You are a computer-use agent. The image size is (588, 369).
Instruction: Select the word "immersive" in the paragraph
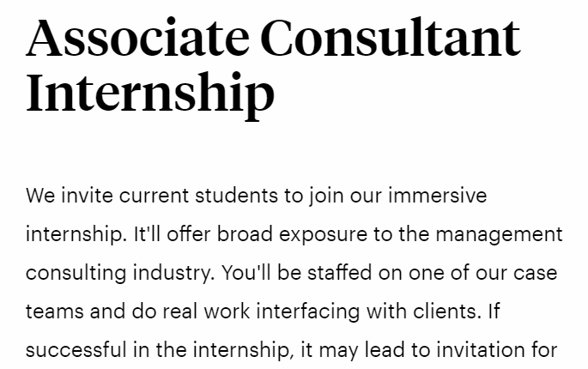(437, 196)
